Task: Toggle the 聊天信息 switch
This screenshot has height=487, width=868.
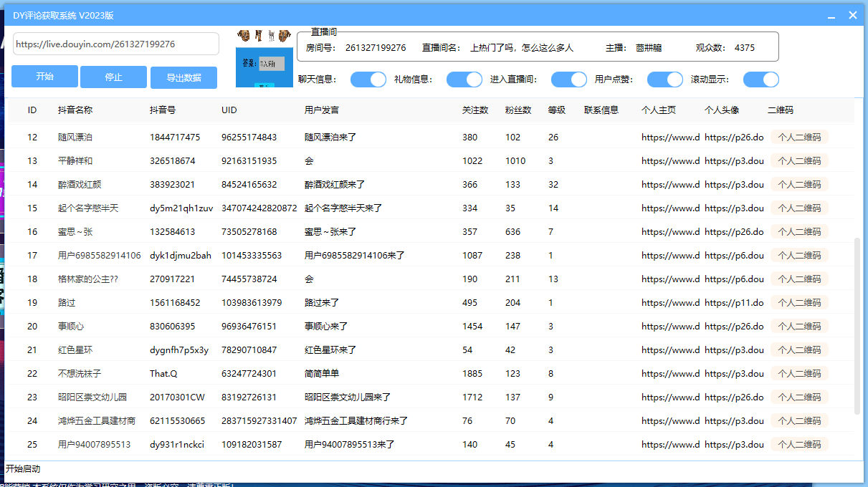Action: pyautogui.click(x=368, y=79)
